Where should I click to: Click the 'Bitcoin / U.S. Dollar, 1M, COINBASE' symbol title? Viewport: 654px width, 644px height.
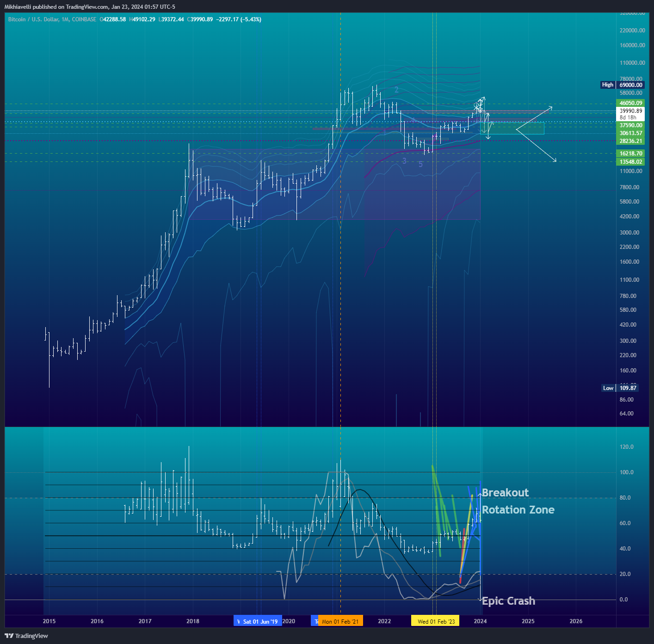tap(52, 19)
